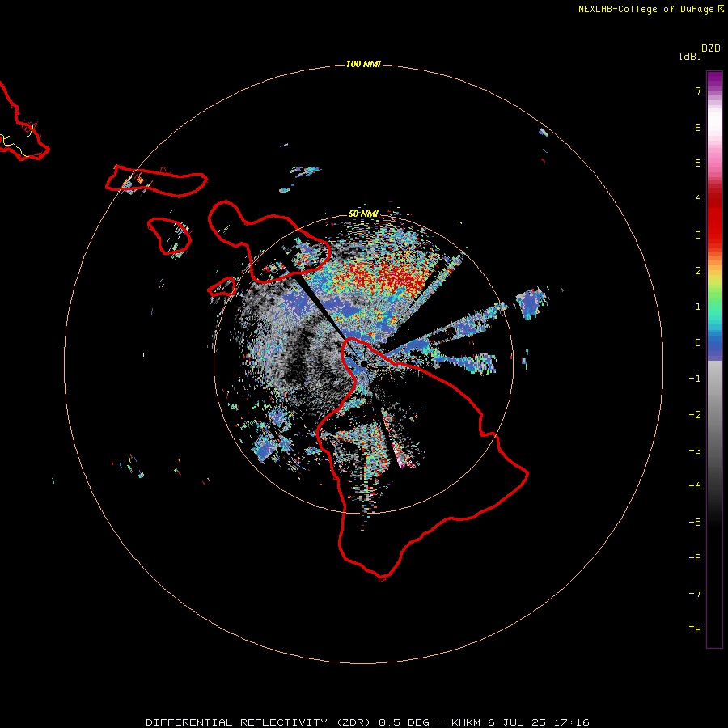Click the 6 value on color scale
The height and width of the screenshot is (728, 728).
coord(698,127)
